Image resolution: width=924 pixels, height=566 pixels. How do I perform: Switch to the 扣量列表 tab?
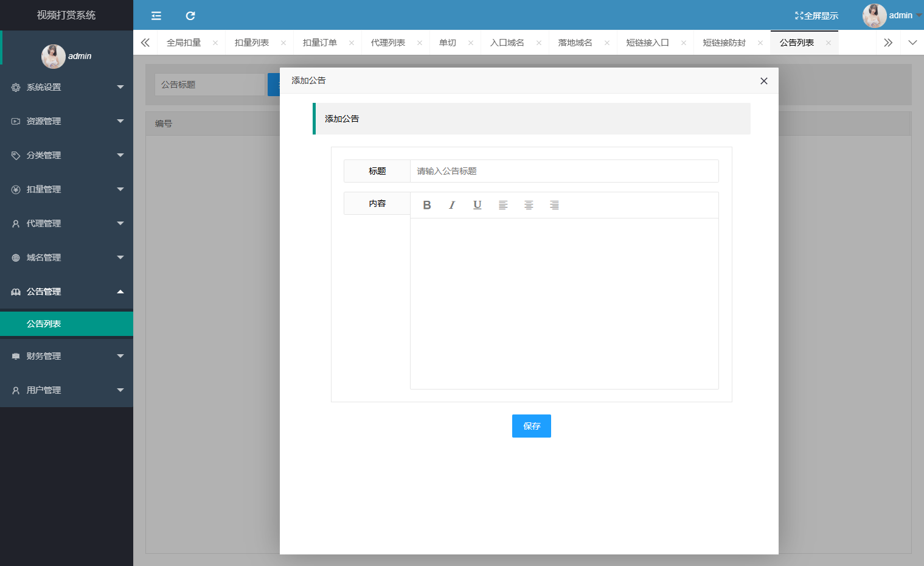click(x=252, y=43)
